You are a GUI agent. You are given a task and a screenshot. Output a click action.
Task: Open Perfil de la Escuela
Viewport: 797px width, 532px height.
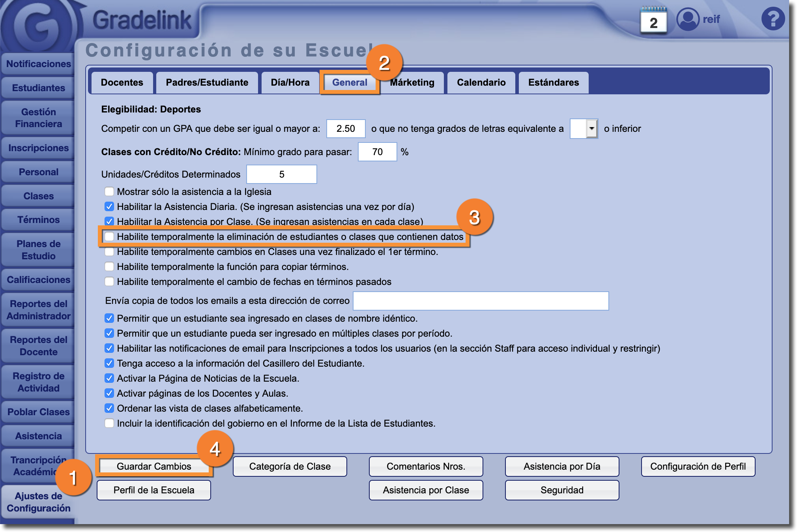click(x=154, y=490)
